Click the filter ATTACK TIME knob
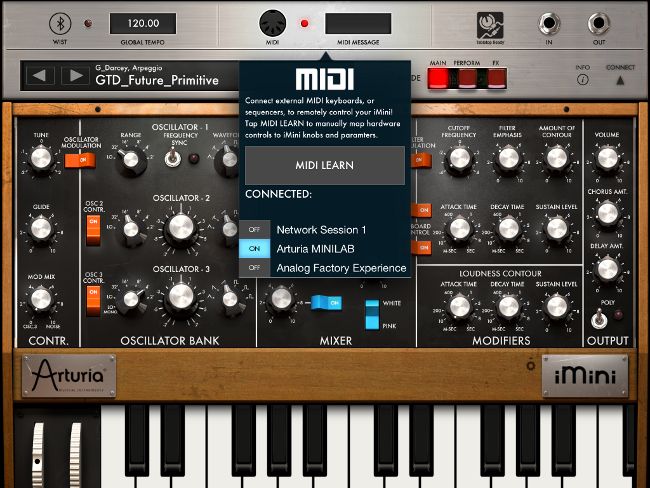The width and height of the screenshot is (650, 488). (459, 229)
